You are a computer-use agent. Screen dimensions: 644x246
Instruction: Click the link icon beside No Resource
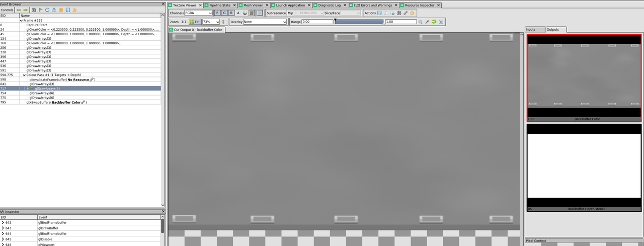pyautogui.click(x=92, y=79)
